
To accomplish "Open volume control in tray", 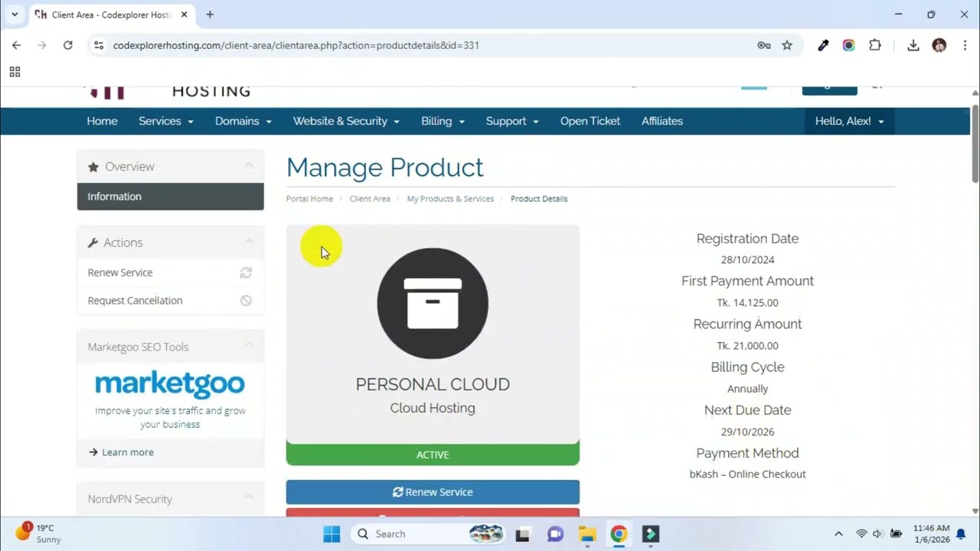I will click(x=877, y=534).
